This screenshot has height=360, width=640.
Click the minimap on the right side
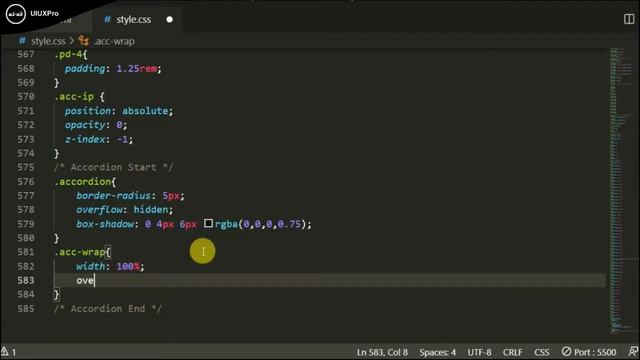622,190
